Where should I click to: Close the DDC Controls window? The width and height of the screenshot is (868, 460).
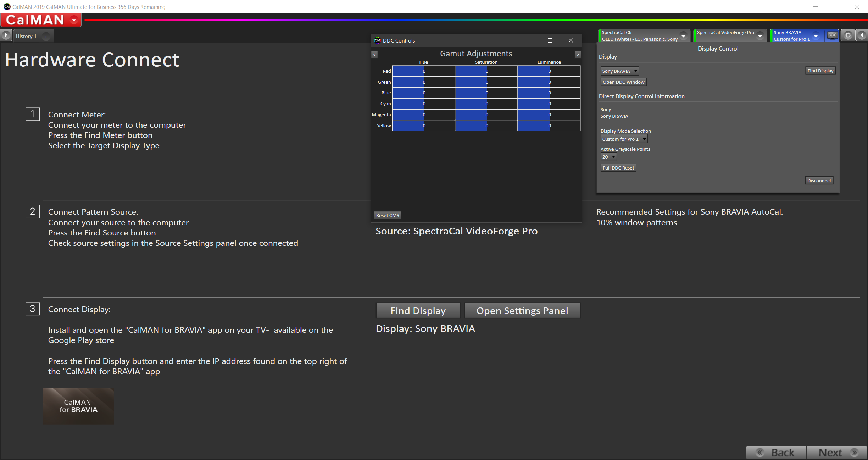[x=571, y=40]
